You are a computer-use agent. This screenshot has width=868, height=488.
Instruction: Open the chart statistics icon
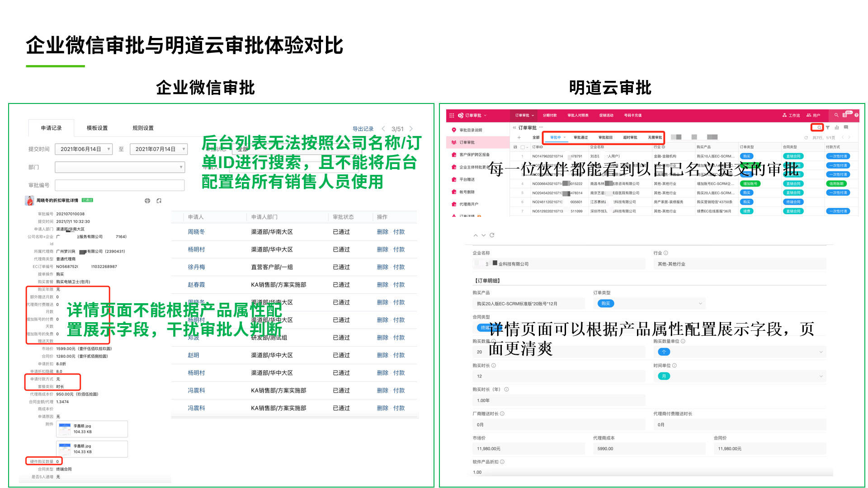(x=837, y=128)
